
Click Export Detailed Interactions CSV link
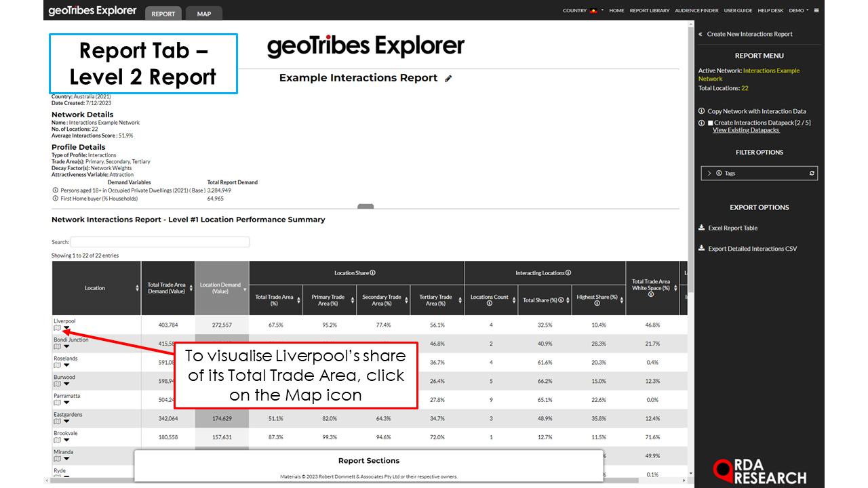(x=753, y=249)
